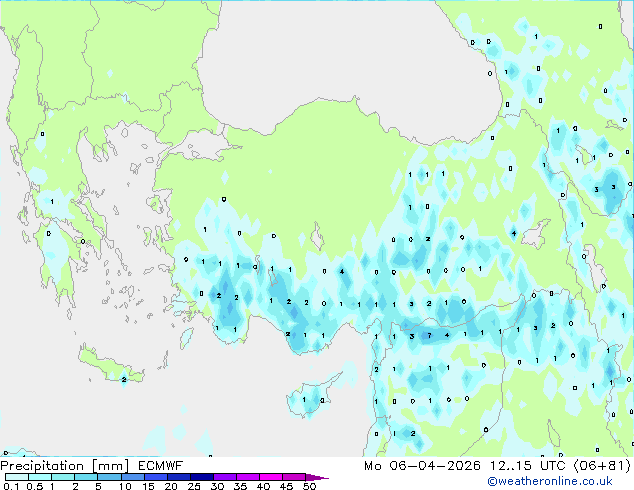The width and height of the screenshot is (634, 490).
Task: Click the '0.5' legend scale label
Action: tap(35, 486)
